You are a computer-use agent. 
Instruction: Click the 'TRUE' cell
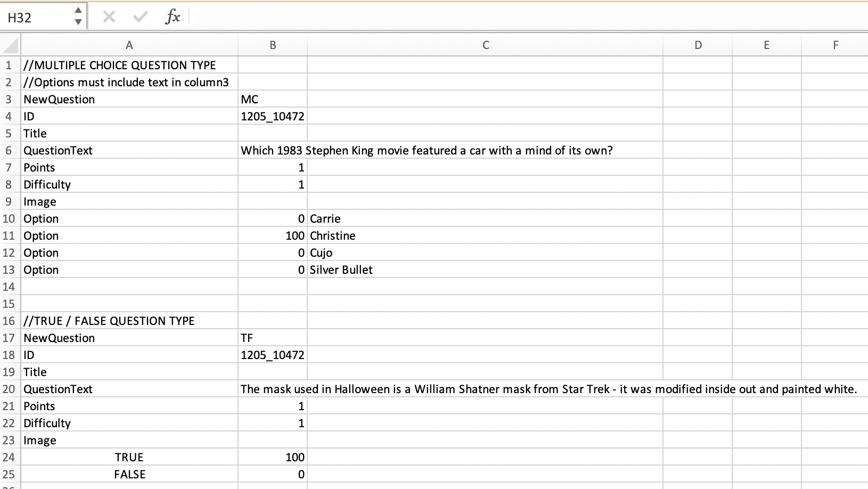tap(129, 457)
